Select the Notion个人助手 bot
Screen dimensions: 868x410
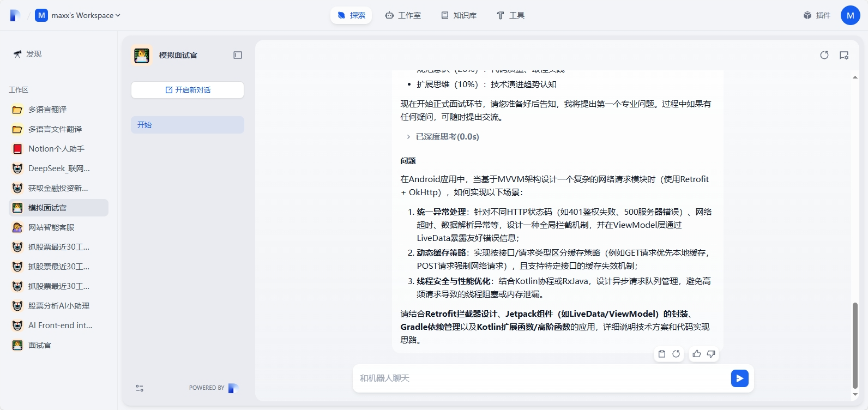[58, 149]
